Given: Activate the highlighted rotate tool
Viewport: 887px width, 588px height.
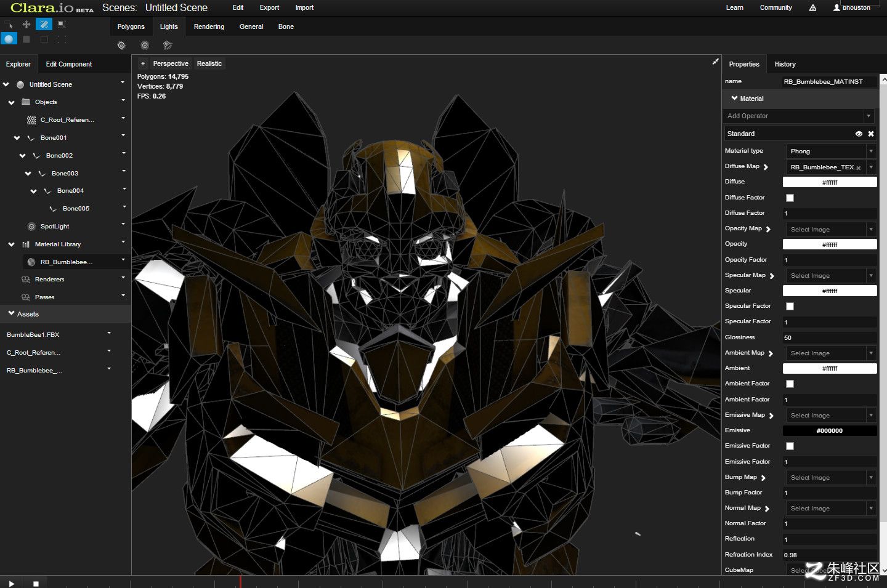Looking at the screenshot, I should (x=43, y=24).
